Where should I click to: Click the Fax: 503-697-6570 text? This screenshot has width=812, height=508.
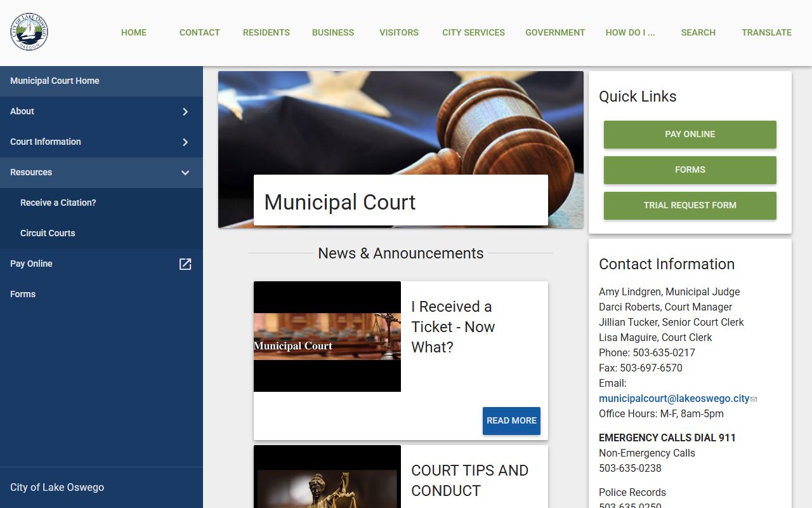pyautogui.click(x=641, y=368)
